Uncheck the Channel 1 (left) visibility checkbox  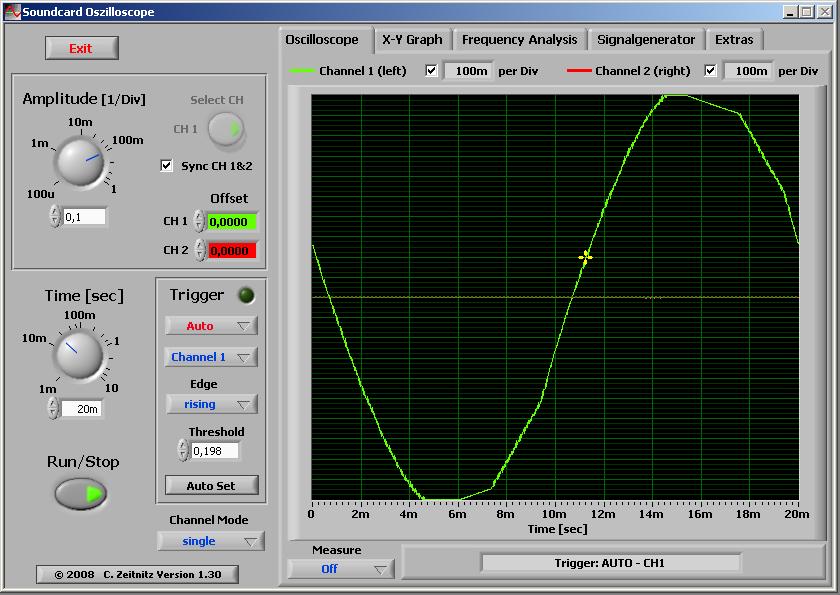pos(431,71)
